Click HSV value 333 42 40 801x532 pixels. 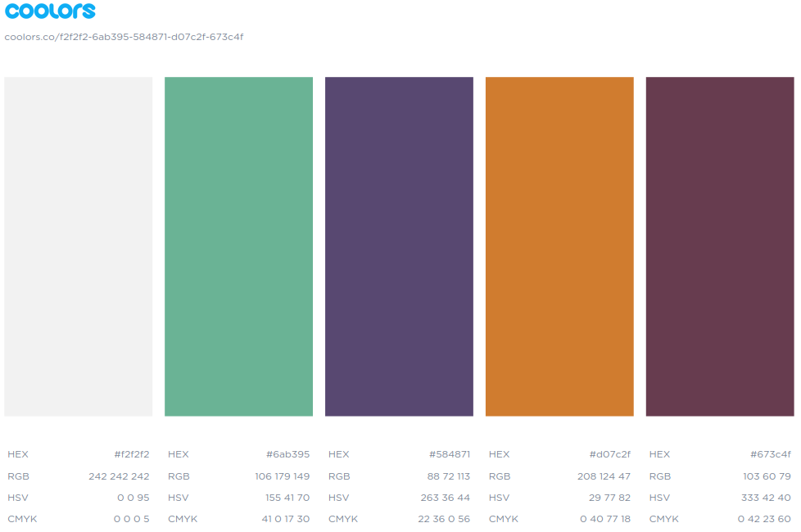[766, 498]
